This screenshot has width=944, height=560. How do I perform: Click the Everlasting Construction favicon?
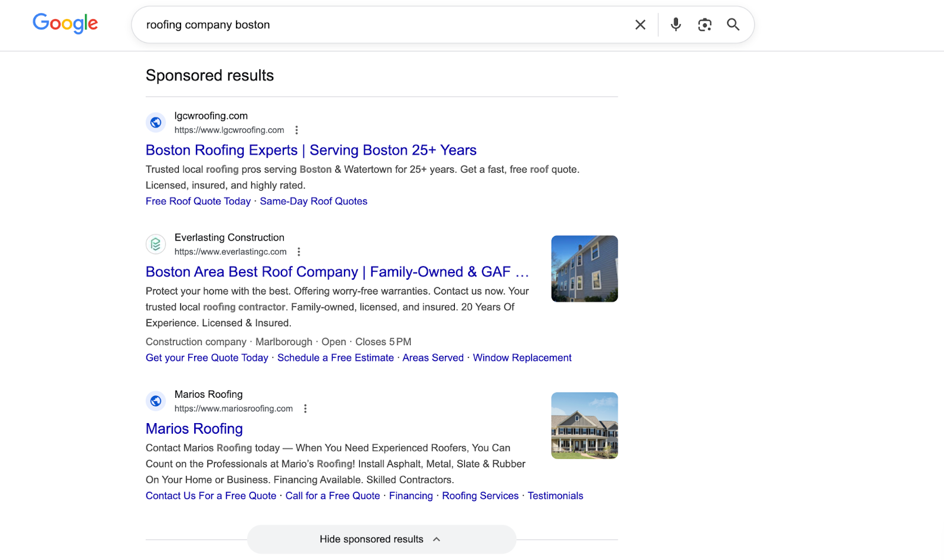pyautogui.click(x=155, y=244)
